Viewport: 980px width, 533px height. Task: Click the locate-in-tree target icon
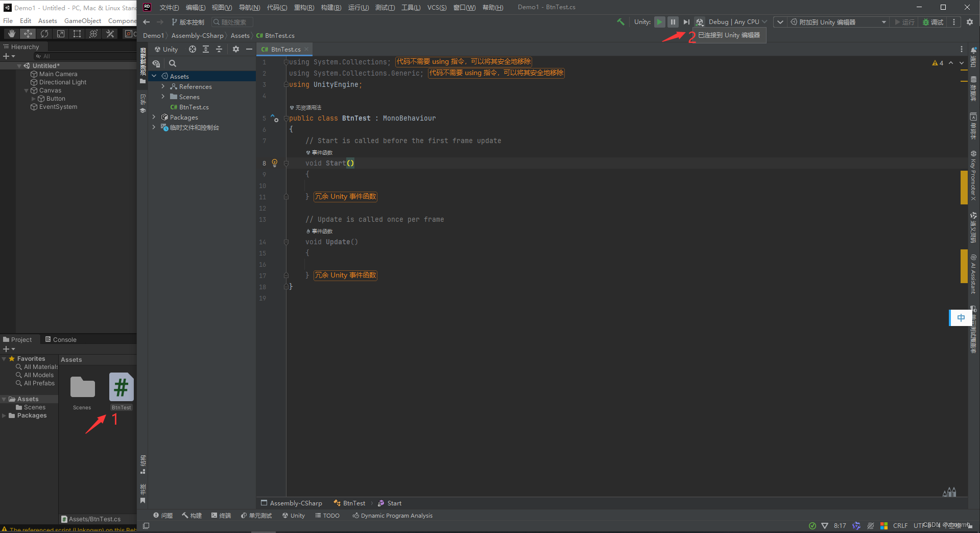click(193, 49)
